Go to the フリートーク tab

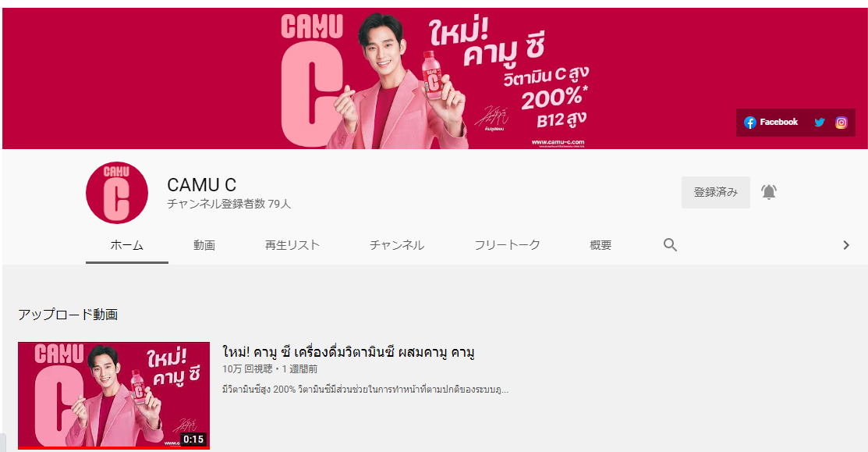(x=507, y=245)
